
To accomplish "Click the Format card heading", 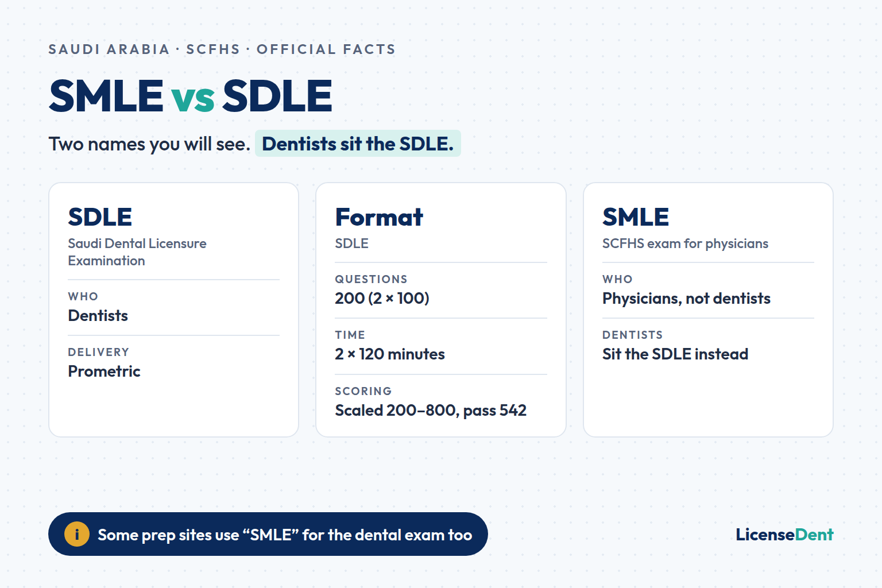I will click(x=379, y=217).
